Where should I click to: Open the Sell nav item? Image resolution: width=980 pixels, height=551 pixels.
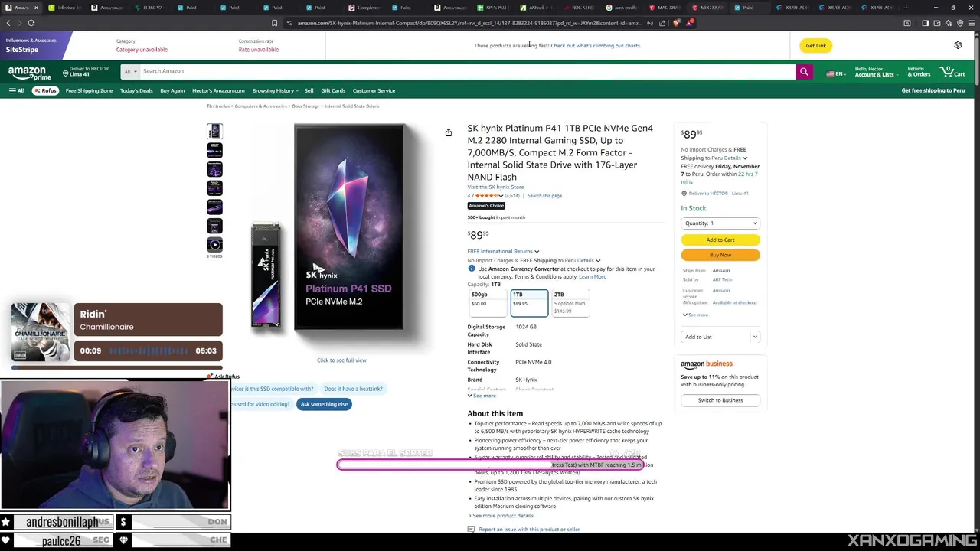tap(309, 90)
